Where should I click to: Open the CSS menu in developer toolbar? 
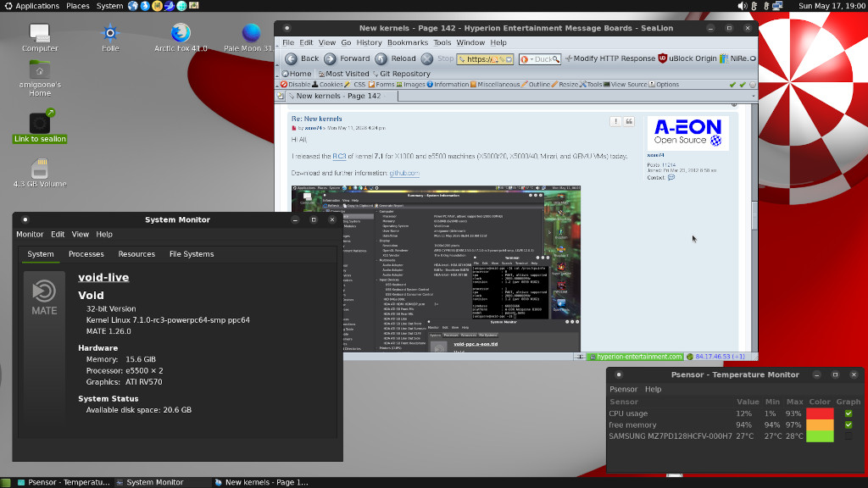[x=355, y=85]
